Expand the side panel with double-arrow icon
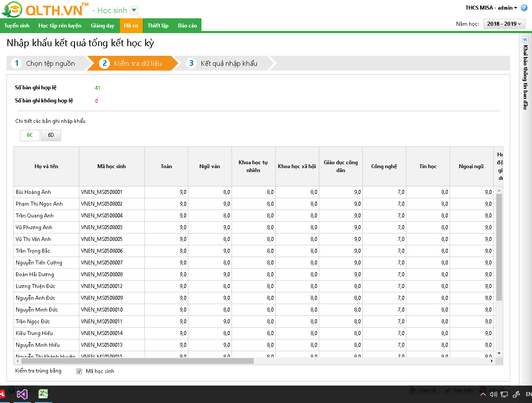The image size is (532, 403). pyautogui.click(x=525, y=39)
